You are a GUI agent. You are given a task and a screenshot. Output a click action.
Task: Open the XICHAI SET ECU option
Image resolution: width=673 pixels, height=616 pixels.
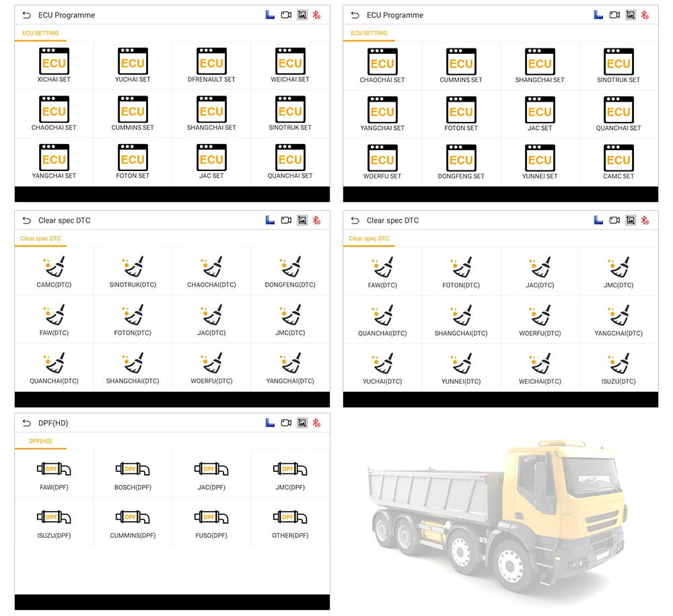coord(54,65)
